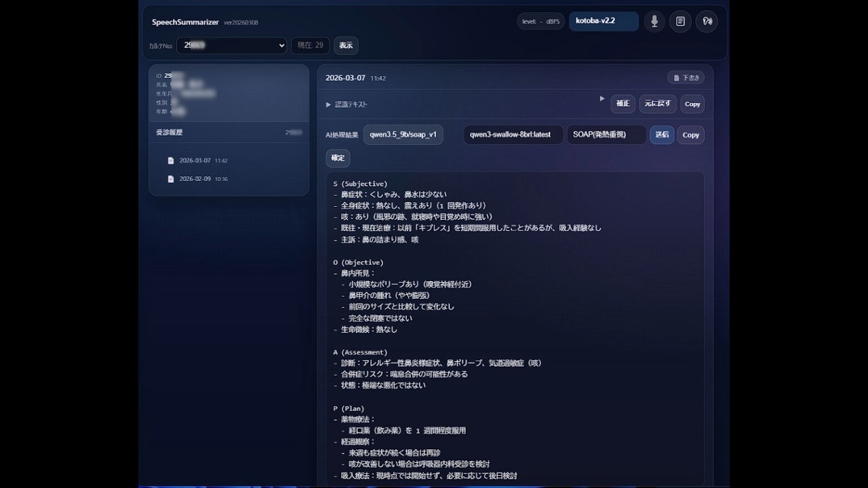Click the O (Objective) heading text
Image resolution: width=868 pixels, height=488 pixels.
pos(359,262)
